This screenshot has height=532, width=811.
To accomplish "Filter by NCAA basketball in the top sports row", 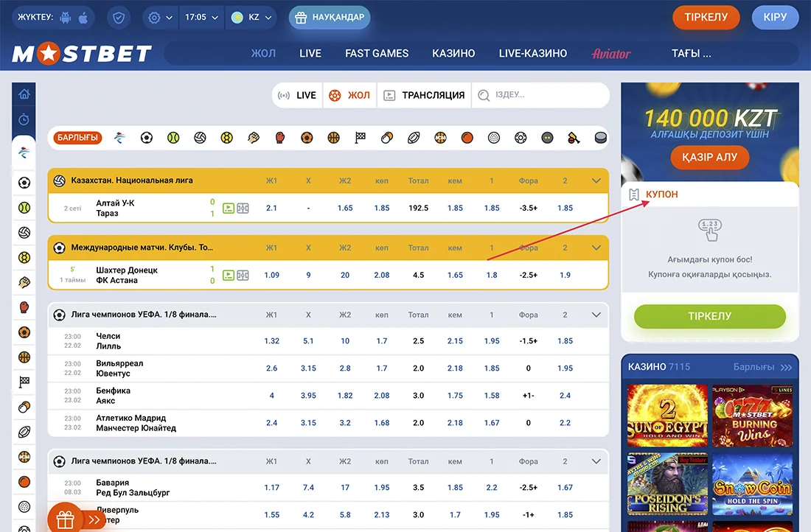I will pyautogui.click(x=440, y=138).
